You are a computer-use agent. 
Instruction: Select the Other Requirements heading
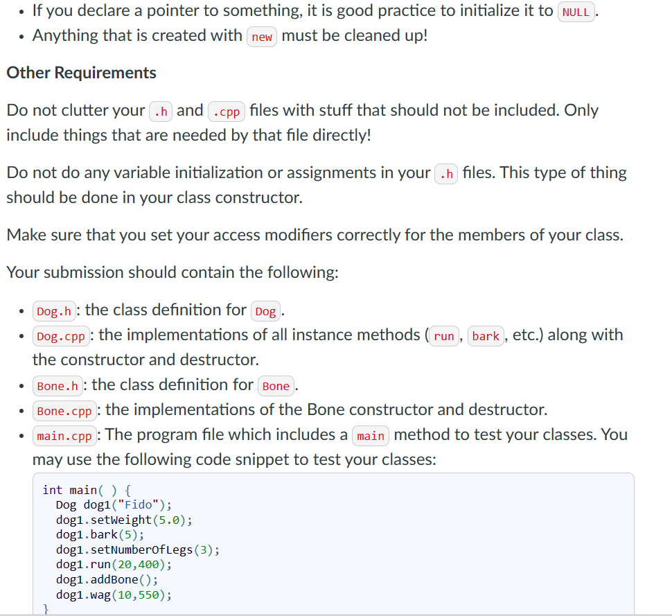[x=80, y=73]
